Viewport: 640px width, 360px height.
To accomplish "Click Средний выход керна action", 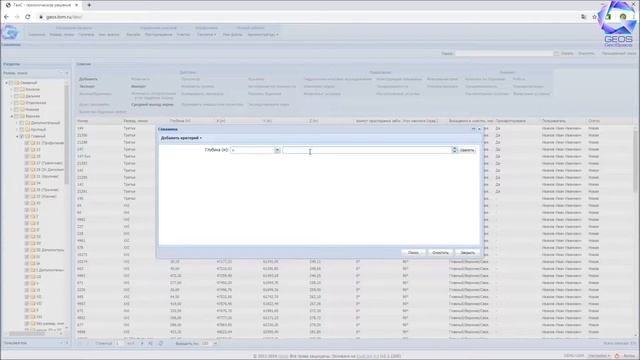I will 152,105.
